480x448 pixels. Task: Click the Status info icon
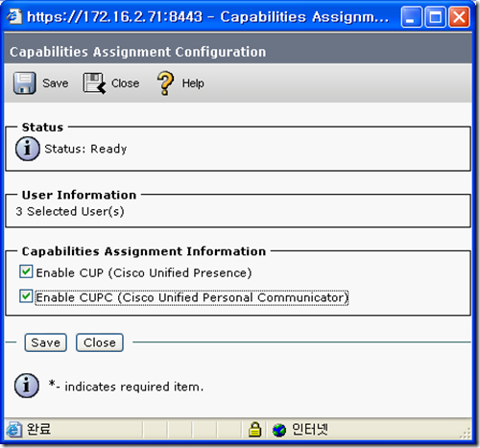click(28, 149)
